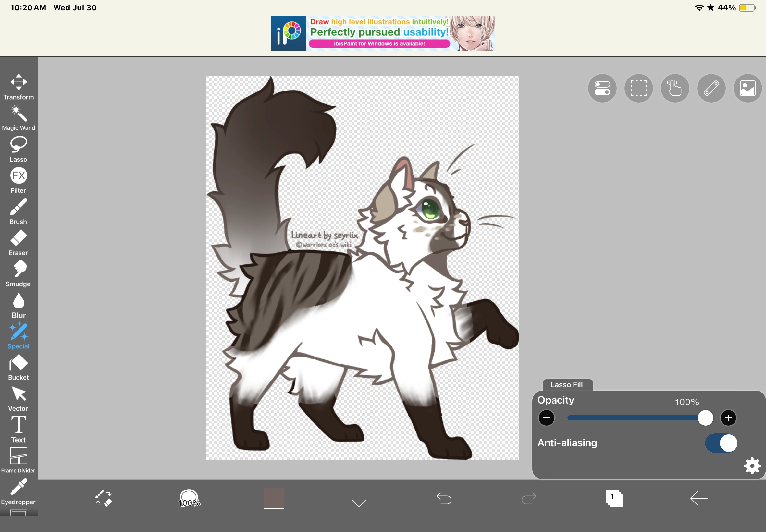Select the Magic Wand tool
The image size is (766, 532).
[x=19, y=117]
